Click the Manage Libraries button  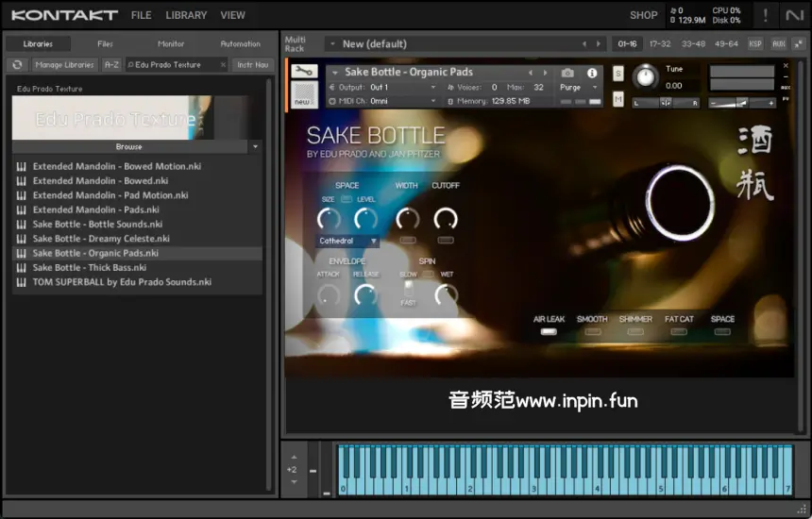pos(65,65)
